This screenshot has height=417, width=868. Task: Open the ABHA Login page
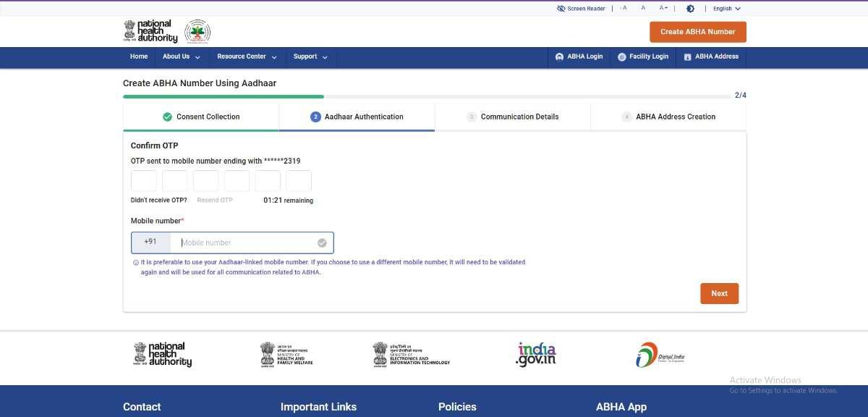click(579, 56)
